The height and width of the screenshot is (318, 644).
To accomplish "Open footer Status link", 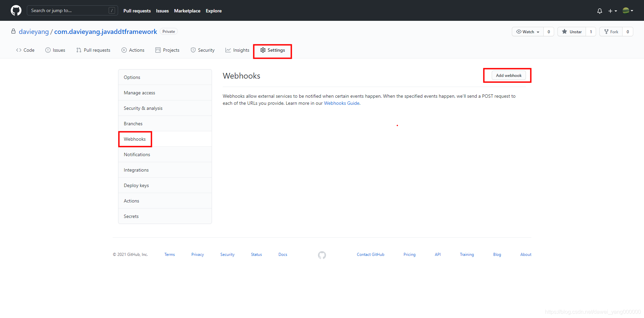I will pyautogui.click(x=256, y=255).
